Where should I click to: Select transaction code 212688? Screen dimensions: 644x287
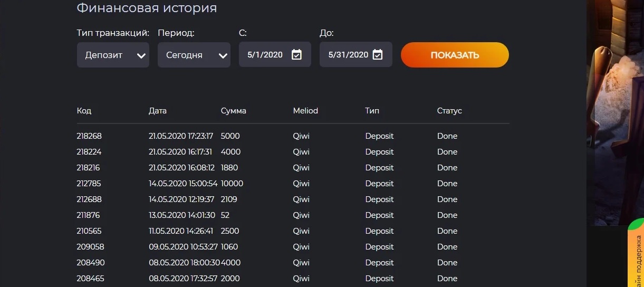pos(89,199)
